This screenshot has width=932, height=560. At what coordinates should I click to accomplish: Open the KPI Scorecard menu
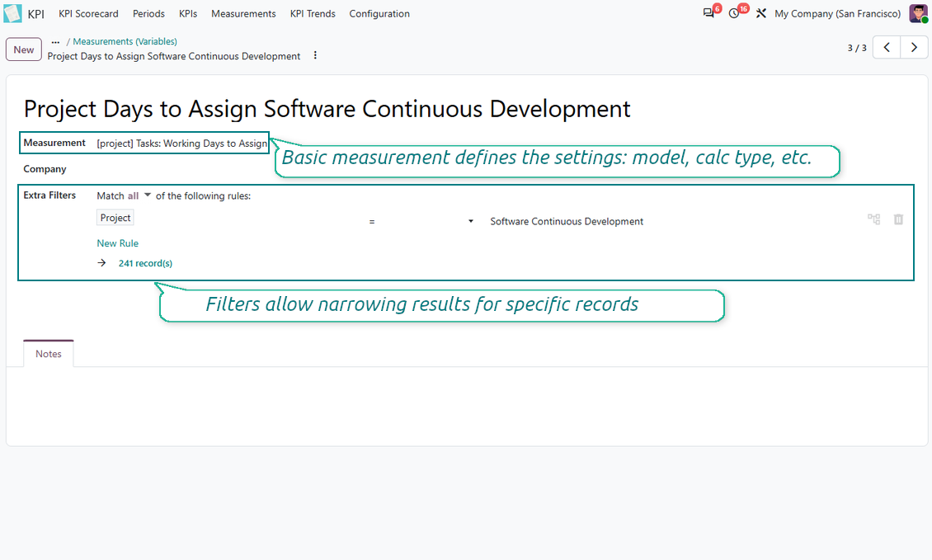tap(88, 13)
